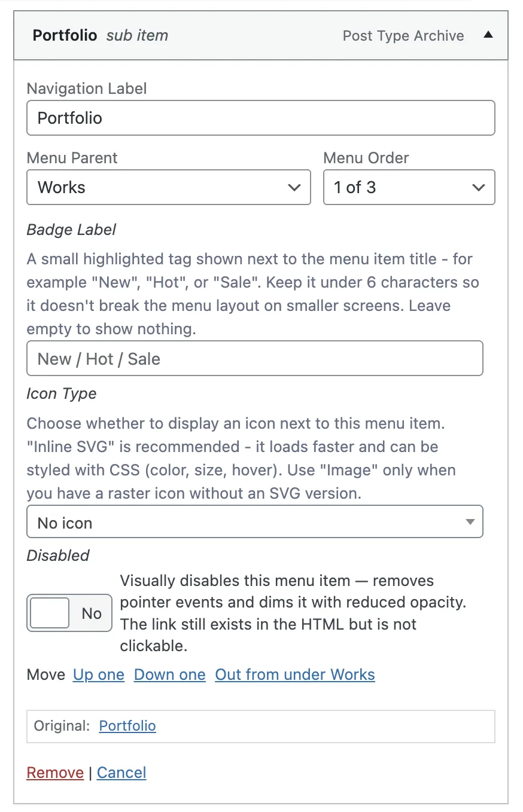The width and height of the screenshot is (523, 812).
Task: Open the Icon Type select showing No icon
Action: click(x=255, y=522)
